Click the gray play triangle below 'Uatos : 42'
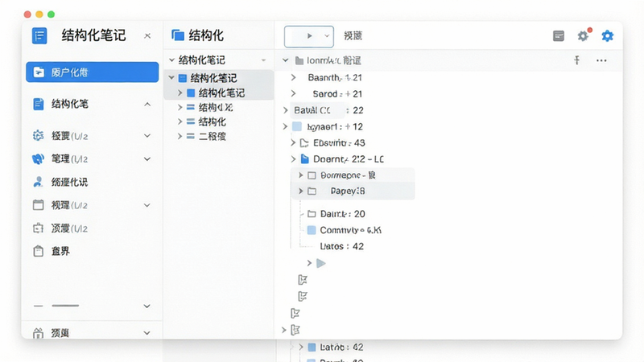This screenshot has width=644, height=362. (x=321, y=263)
